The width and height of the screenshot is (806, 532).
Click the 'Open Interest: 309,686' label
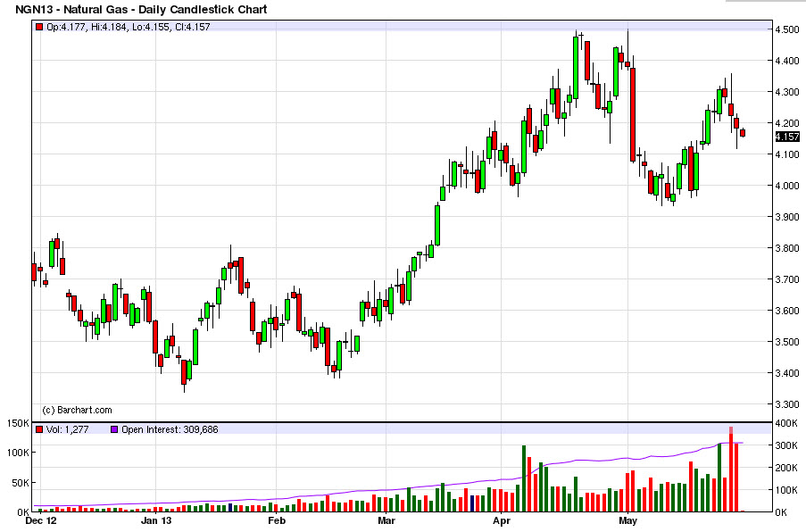pos(170,429)
